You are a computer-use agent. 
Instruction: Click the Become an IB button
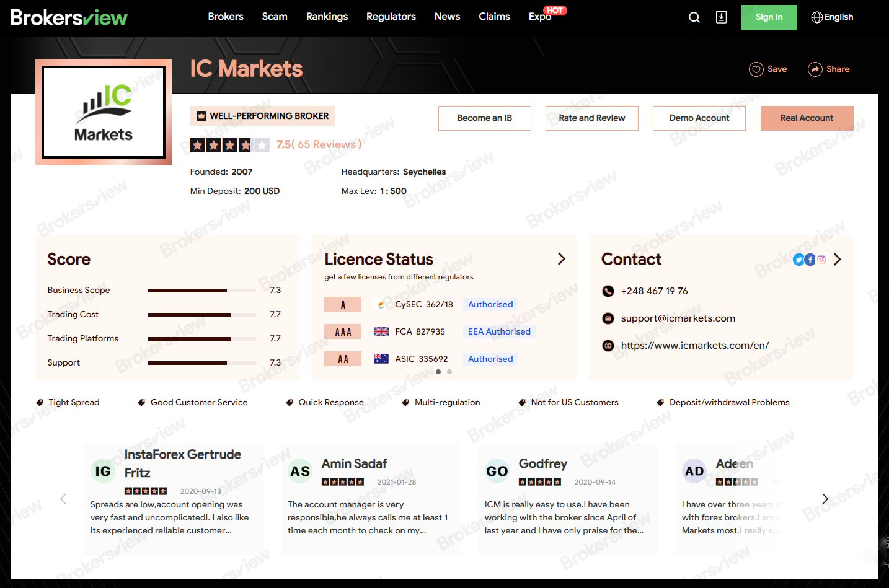(x=484, y=118)
